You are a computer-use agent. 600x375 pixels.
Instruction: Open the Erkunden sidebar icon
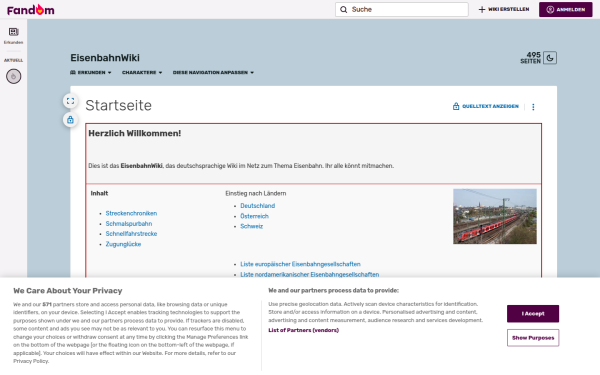click(x=13, y=36)
